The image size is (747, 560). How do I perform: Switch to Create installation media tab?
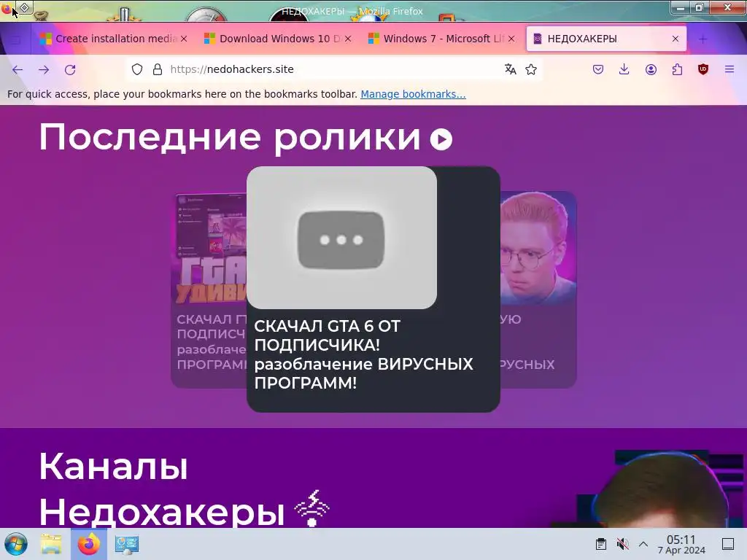112,39
